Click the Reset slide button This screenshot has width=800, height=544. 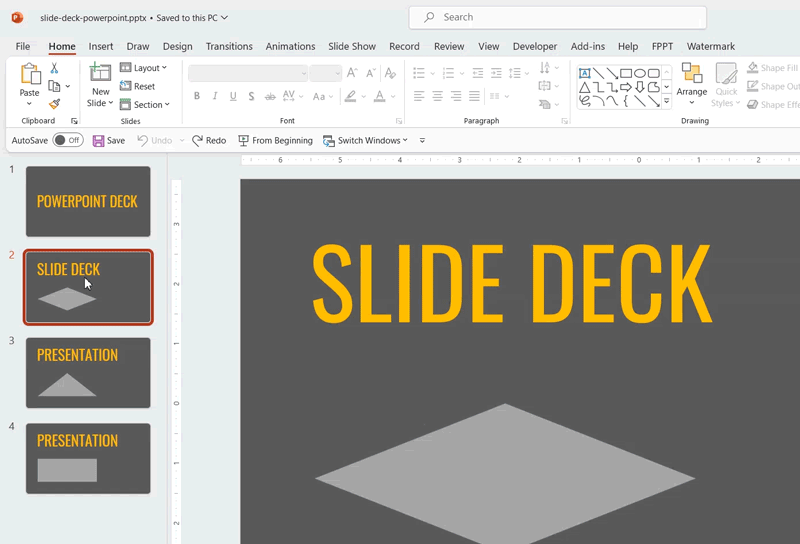[137, 86]
